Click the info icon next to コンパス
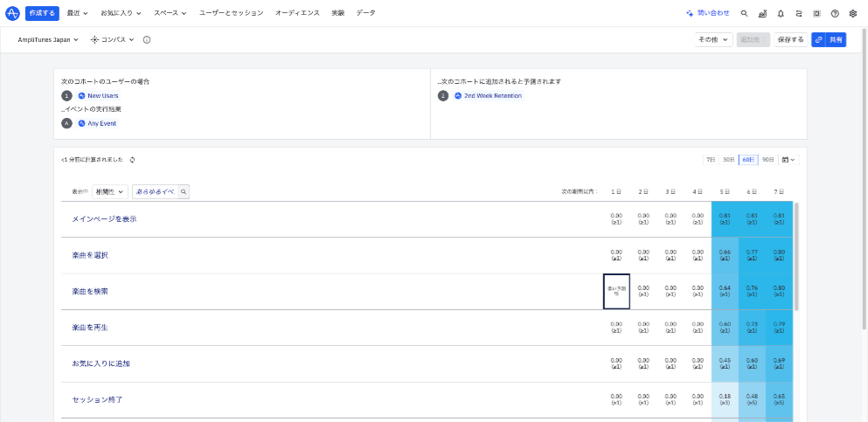The width and height of the screenshot is (868, 422). pyautogui.click(x=146, y=40)
